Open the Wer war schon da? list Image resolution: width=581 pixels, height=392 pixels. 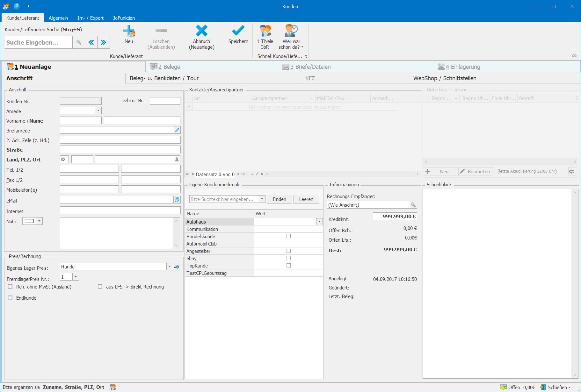291,37
